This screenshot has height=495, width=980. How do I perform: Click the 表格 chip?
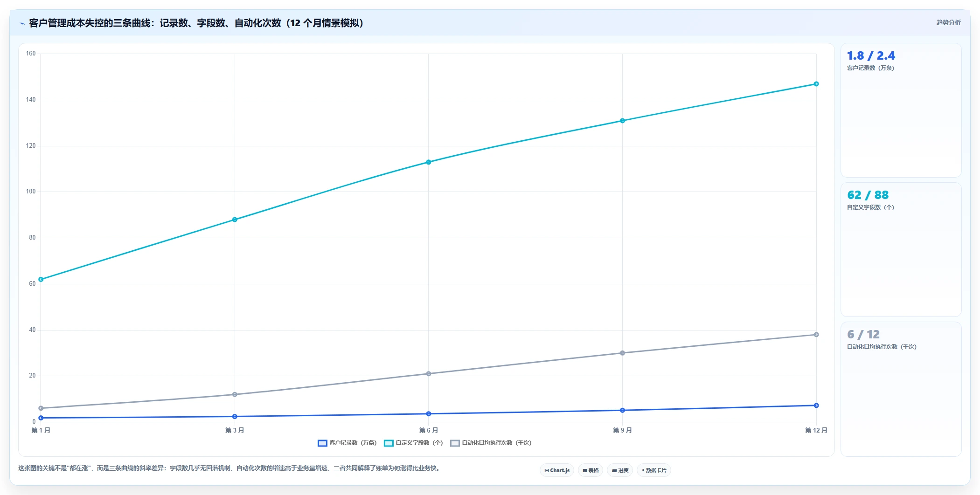click(591, 470)
